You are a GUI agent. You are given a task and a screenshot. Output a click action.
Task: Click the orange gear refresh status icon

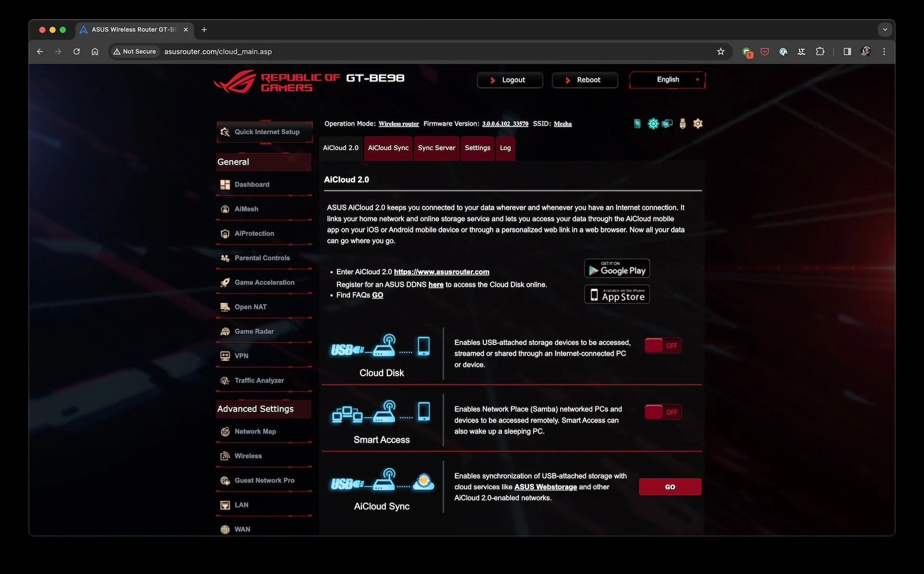(698, 124)
